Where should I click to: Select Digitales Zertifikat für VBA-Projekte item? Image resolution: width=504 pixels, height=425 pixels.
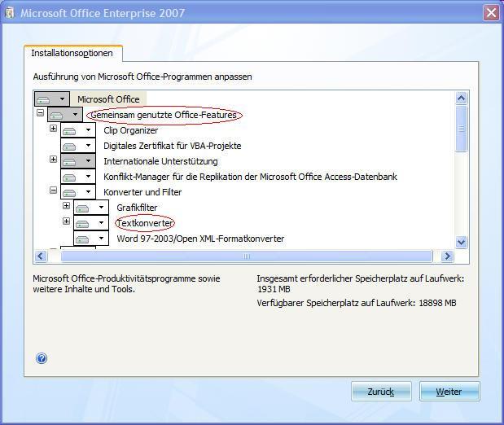pyautogui.click(x=173, y=146)
